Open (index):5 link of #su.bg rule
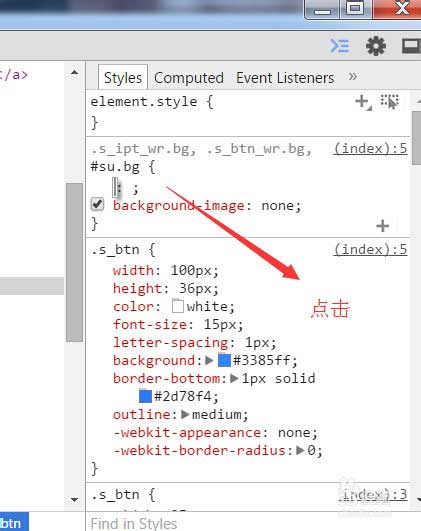 point(370,148)
